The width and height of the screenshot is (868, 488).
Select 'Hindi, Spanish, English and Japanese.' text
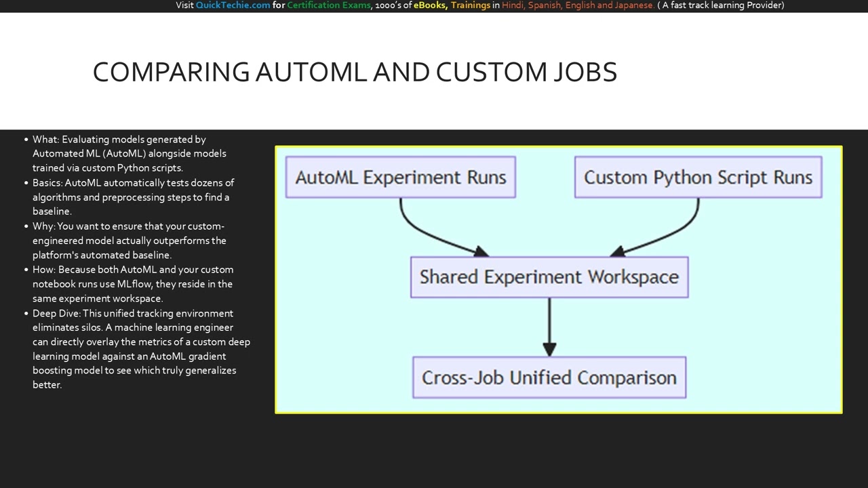coord(578,5)
